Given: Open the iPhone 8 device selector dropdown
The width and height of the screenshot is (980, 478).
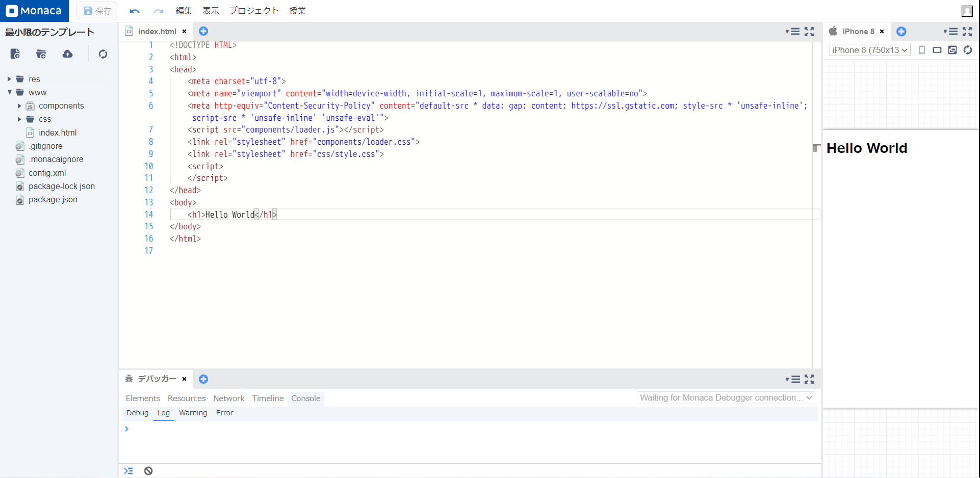Looking at the screenshot, I should pos(870,50).
